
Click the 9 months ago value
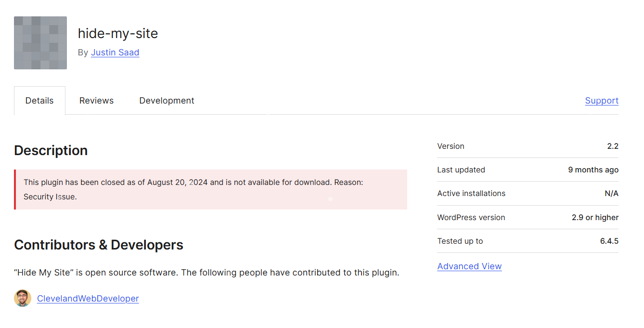pyautogui.click(x=593, y=170)
